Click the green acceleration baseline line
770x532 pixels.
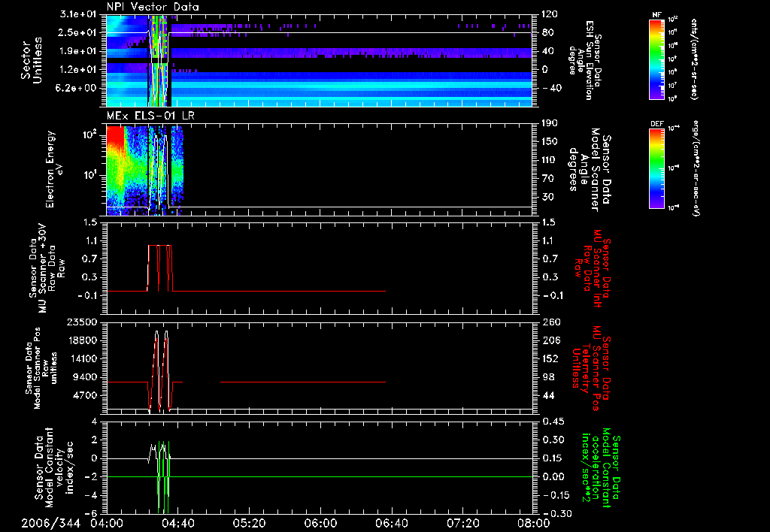[x=319, y=476]
